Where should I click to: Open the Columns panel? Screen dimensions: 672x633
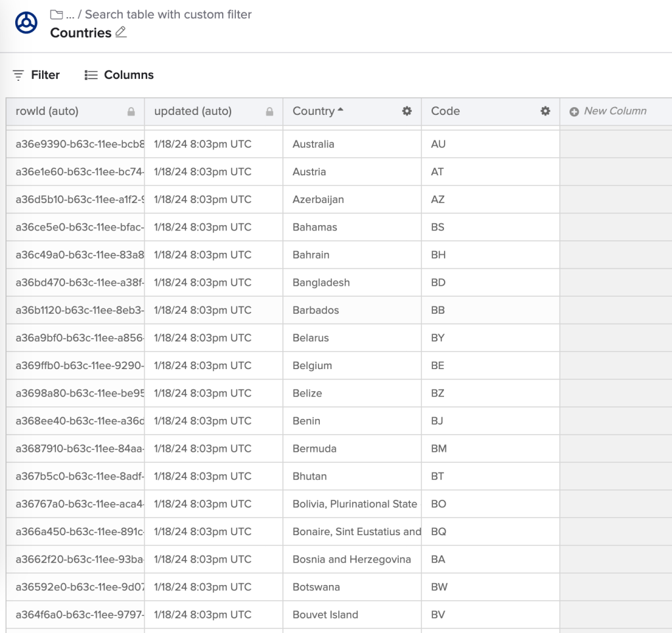point(118,75)
